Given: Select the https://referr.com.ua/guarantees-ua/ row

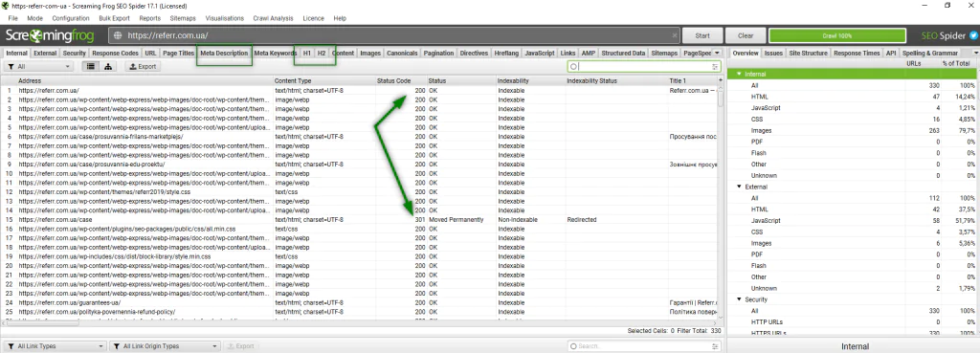Looking at the screenshot, I should pyautogui.click(x=360, y=303).
